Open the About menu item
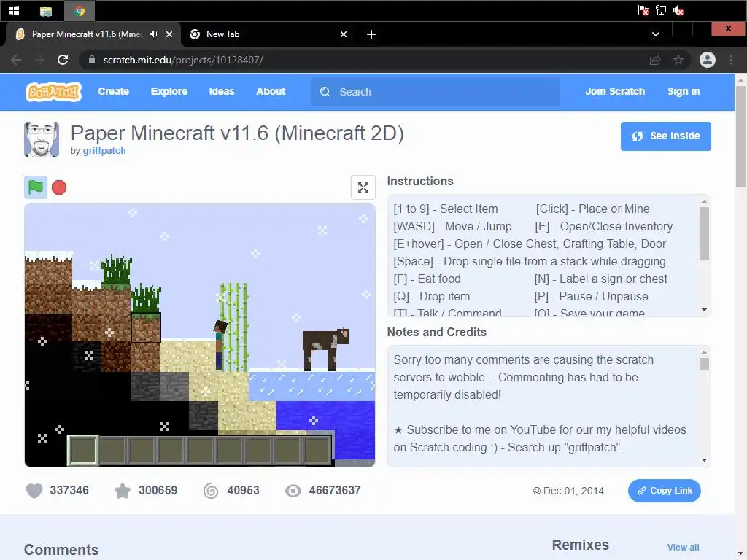 click(271, 91)
